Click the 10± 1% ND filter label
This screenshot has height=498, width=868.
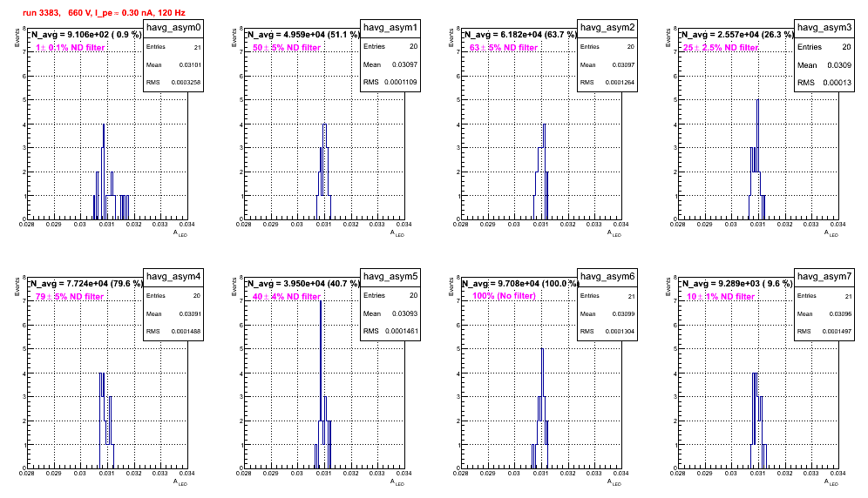[x=721, y=297]
